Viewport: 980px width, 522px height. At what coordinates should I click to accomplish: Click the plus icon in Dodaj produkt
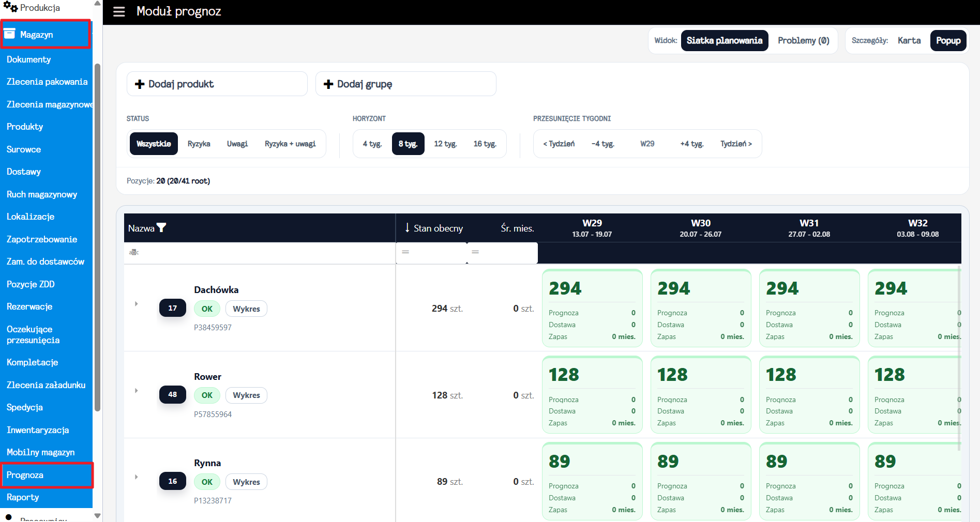pos(140,84)
